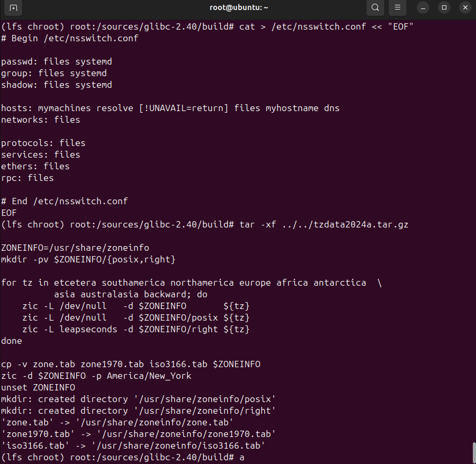Click the 'passwd: files systemd' line

(x=56, y=61)
